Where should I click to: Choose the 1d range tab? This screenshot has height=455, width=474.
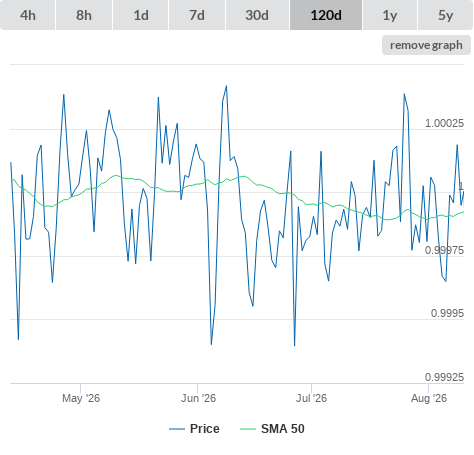141,15
